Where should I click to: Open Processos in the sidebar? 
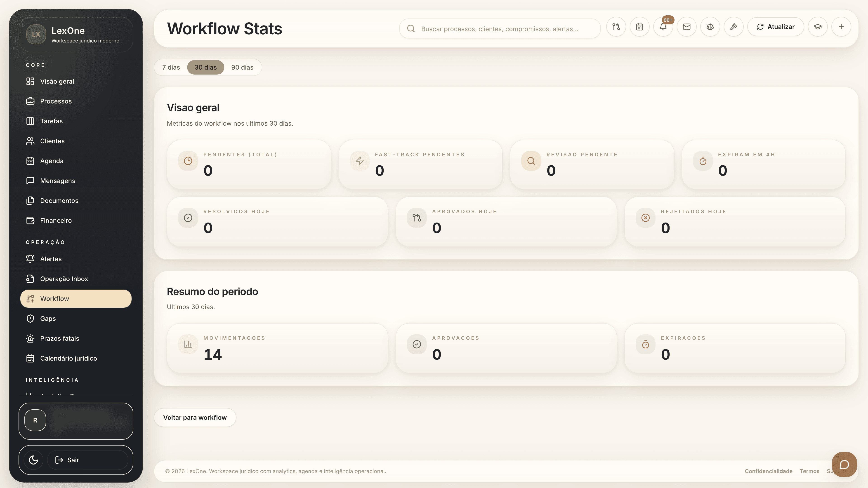point(56,101)
